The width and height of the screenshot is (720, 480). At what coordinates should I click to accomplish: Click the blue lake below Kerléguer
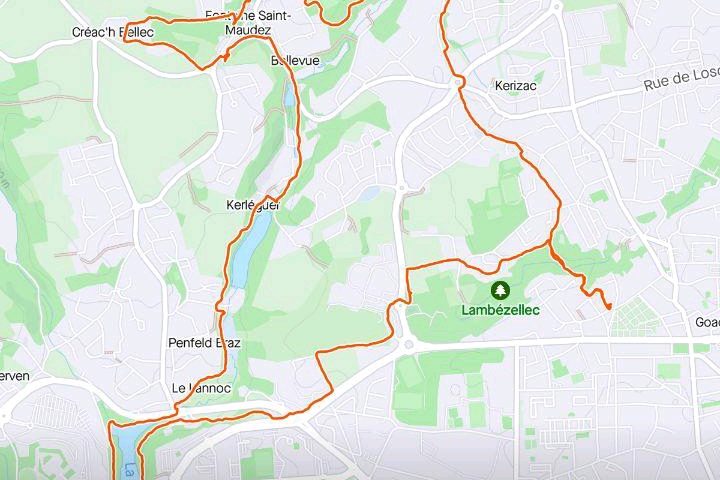click(250, 250)
